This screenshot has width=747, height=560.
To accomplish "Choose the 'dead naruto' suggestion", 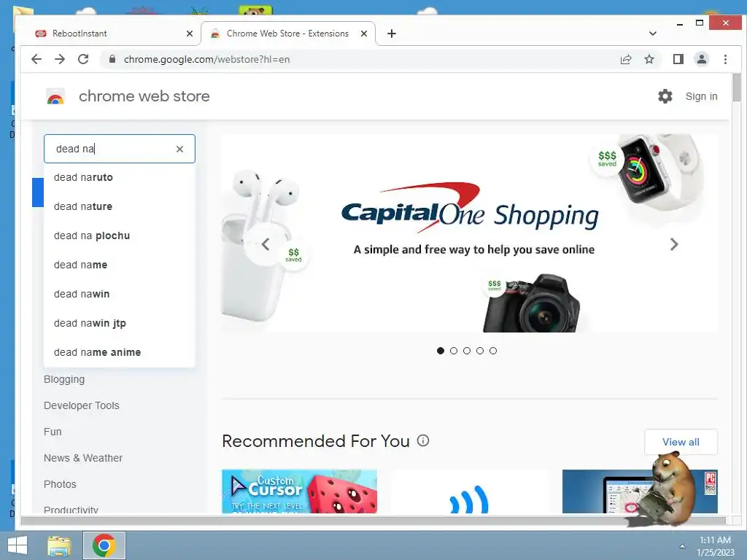I will [119, 178].
